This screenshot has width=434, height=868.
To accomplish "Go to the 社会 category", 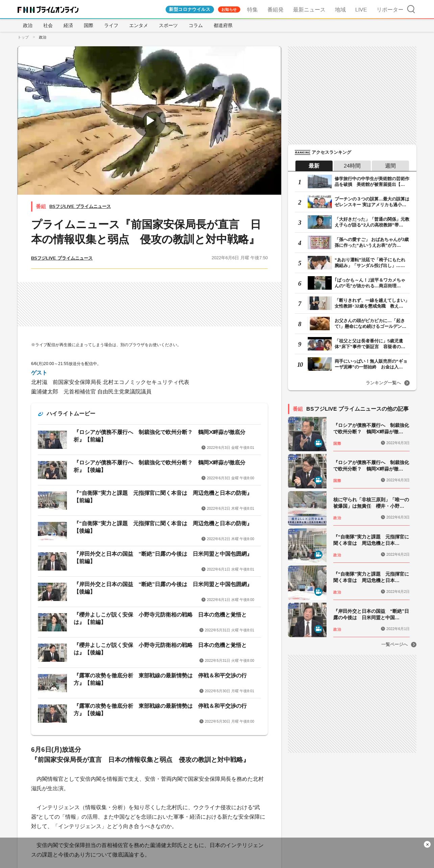I will tap(48, 25).
